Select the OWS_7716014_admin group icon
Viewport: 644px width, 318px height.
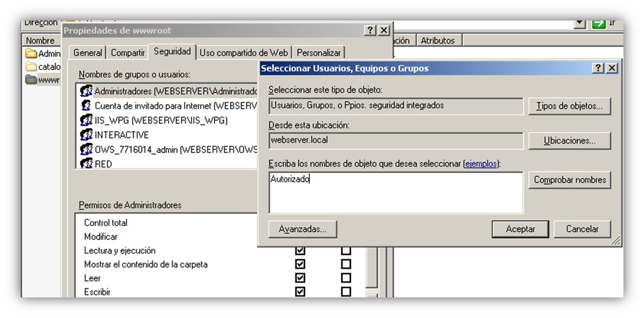point(86,149)
